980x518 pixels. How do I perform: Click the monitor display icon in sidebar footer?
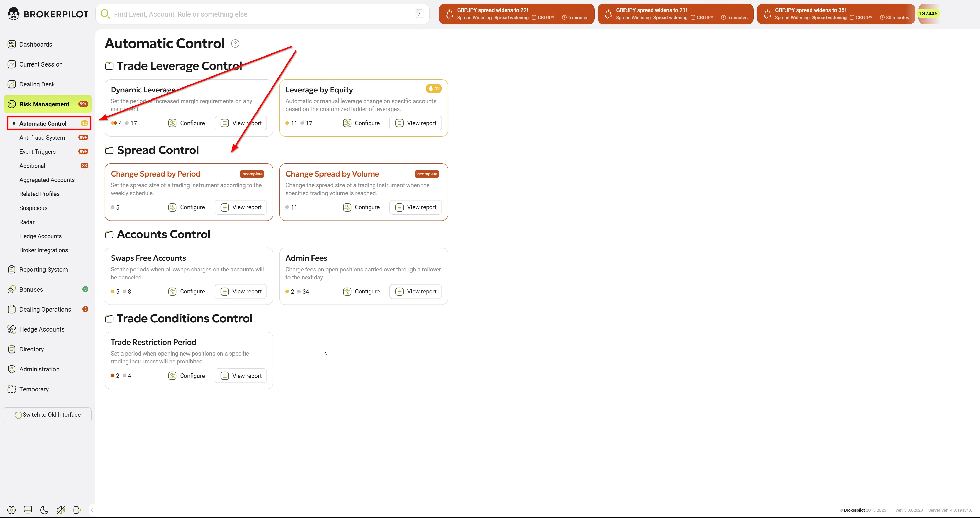coord(28,510)
